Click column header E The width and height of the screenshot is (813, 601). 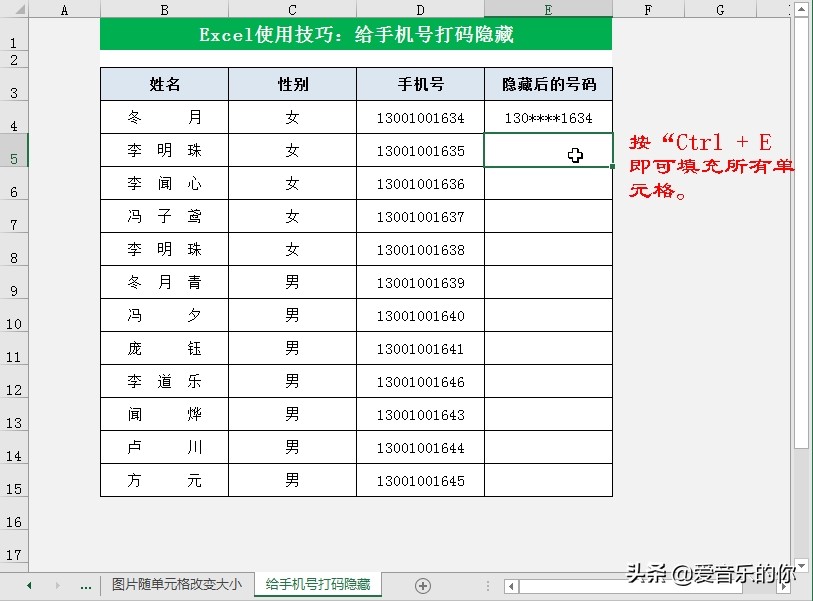(548, 10)
